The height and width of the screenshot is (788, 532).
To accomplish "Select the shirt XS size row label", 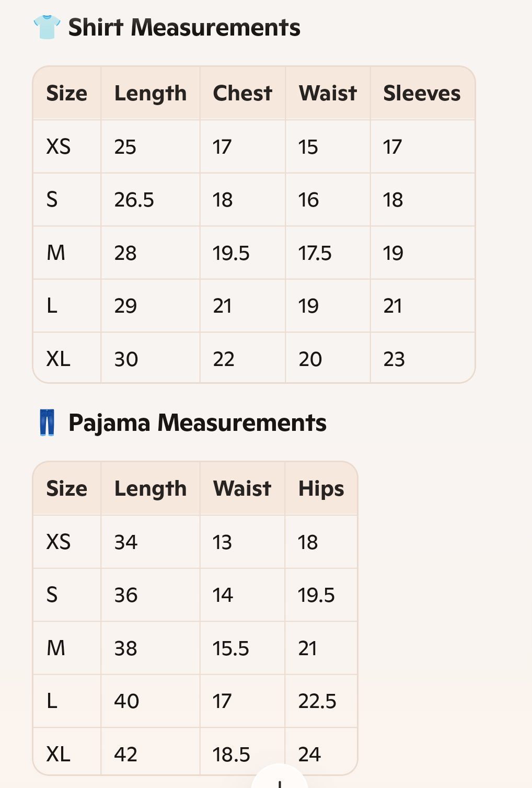I will (x=59, y=147).
